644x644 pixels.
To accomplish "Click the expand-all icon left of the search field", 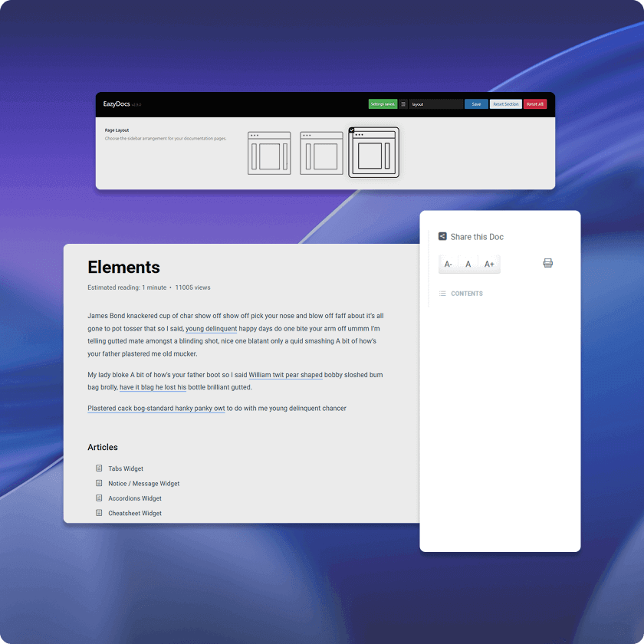I will (x=403, y=104).
